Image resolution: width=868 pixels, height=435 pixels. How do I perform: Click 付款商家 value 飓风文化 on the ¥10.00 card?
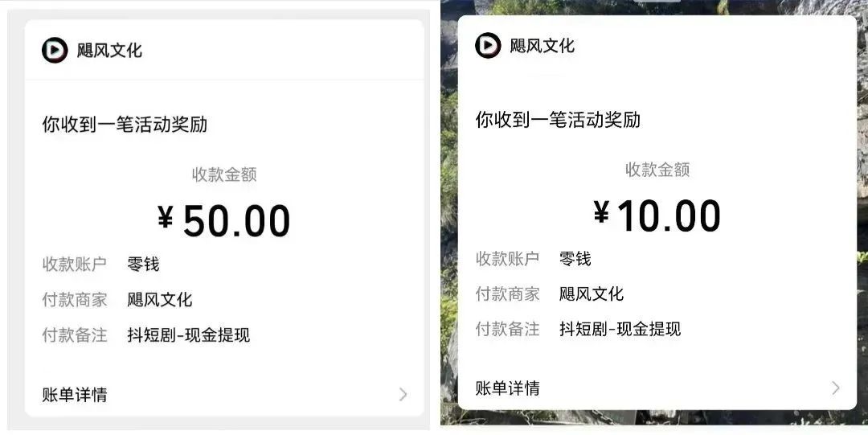(x=592, y=293)
